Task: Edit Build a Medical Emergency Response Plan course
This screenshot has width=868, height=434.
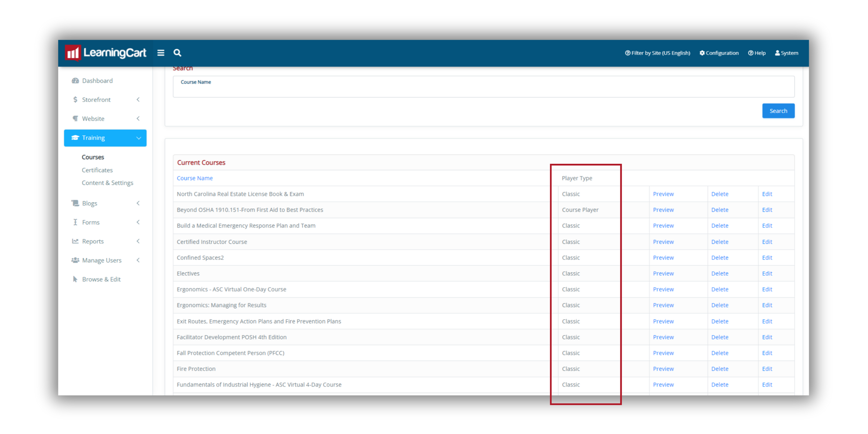Action: tap(767, 226)
